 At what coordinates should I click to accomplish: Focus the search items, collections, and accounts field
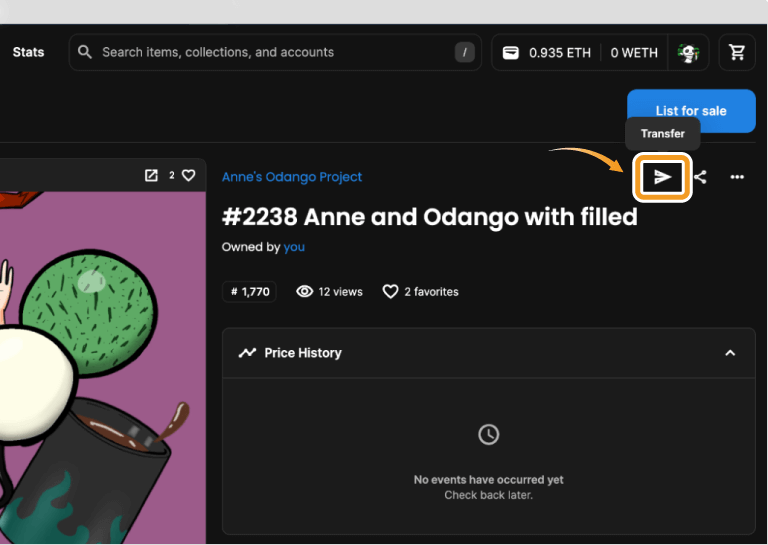(x=275, y=52)
